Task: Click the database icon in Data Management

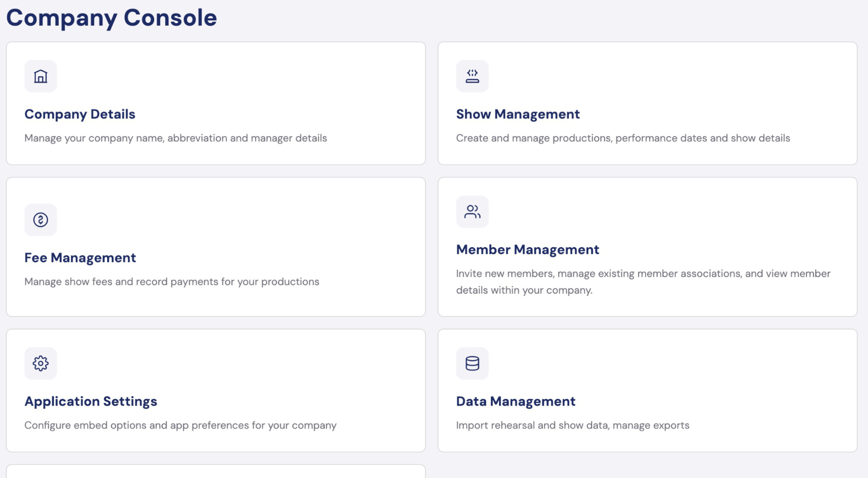Action: coord(472,364)
